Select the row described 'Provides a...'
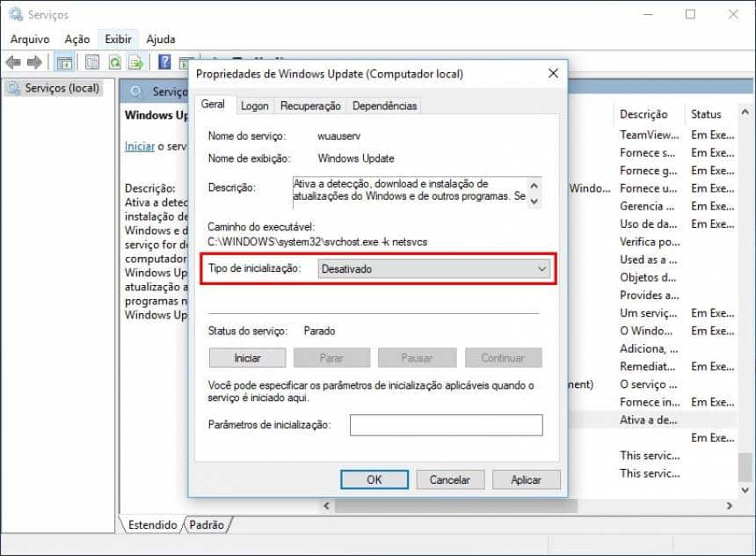 click(650, 296)
